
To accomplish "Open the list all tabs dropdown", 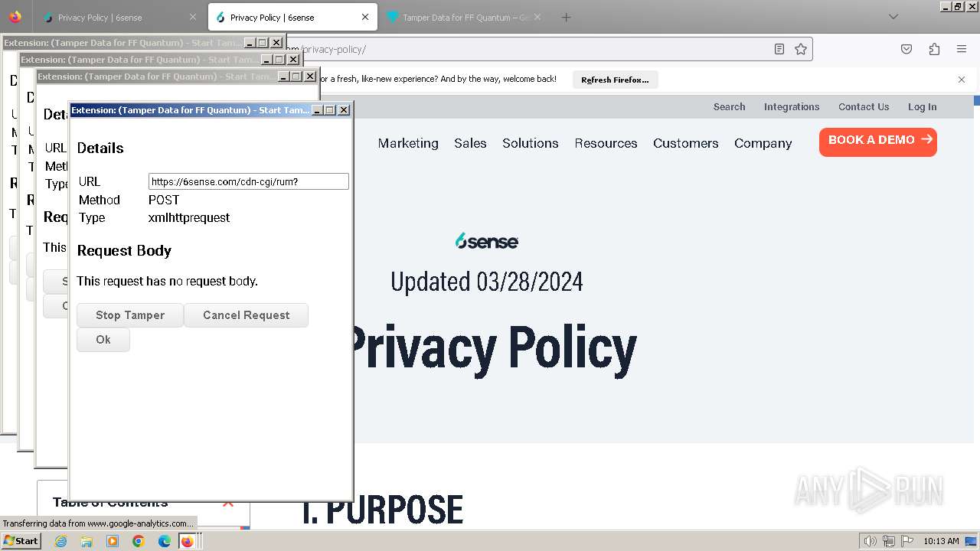I will 893,17.
